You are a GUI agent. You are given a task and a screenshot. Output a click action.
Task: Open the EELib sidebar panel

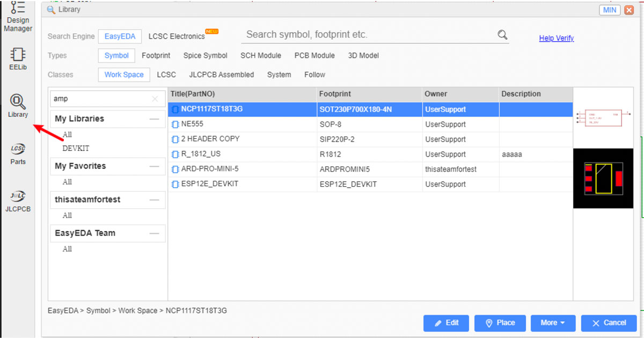(18, 58)
